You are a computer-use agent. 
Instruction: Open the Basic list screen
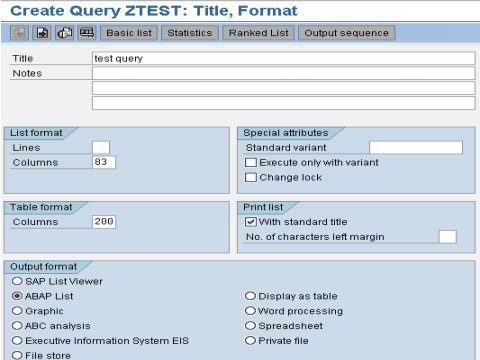129,33
